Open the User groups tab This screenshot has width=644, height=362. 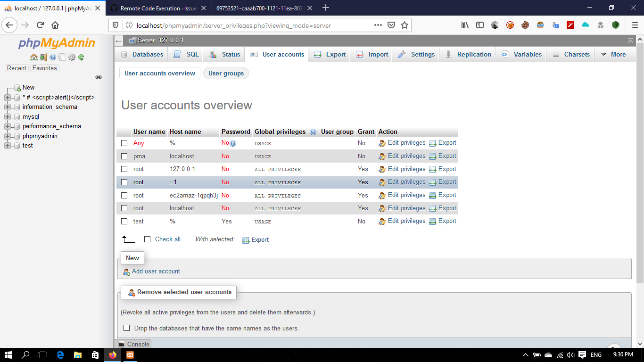(x=226, y=73)
